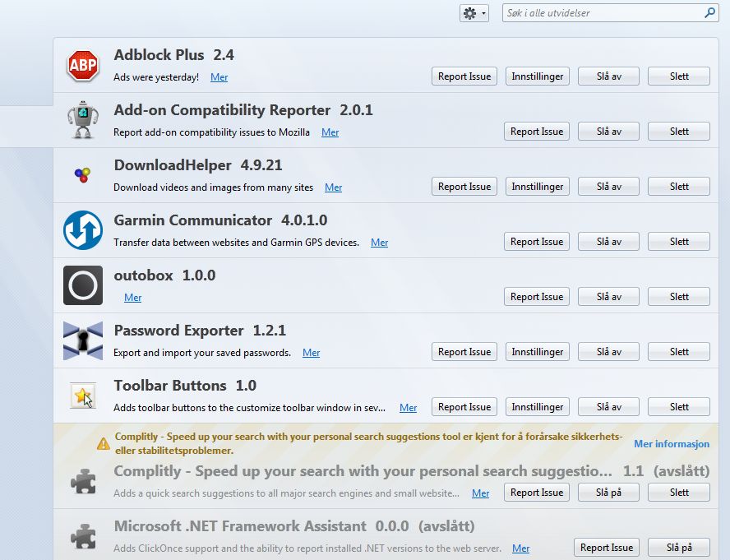Open the 'Mer informasjon' warning link
The width and height of the screenshot is (730, 560).
[x=672, y=443]
